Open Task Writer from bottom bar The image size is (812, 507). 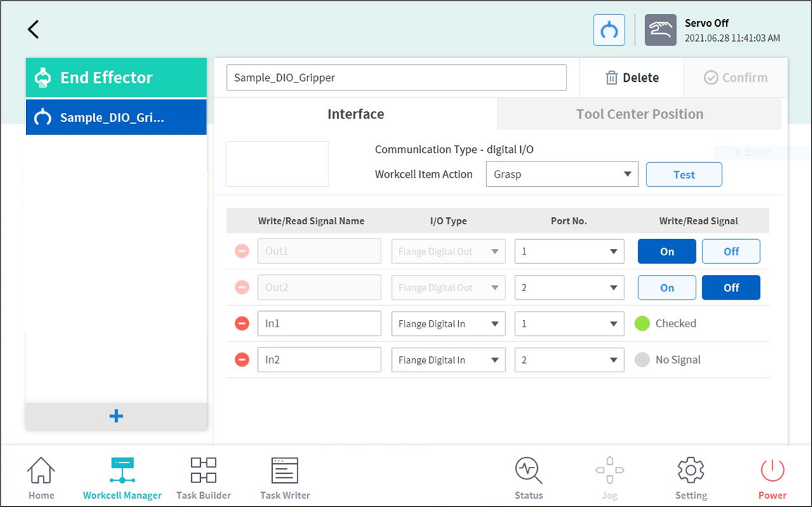click(285, 478)
